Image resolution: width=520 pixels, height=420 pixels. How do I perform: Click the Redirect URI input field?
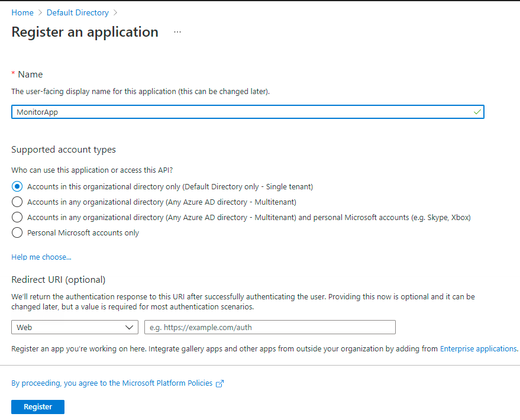(x=270, y=328)
